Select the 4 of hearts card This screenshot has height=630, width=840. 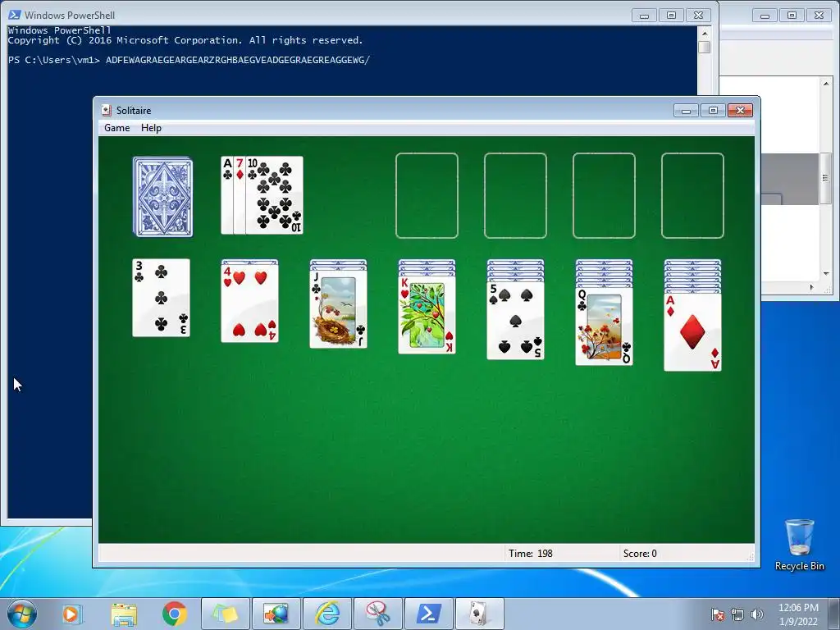click(x=249, y=304)
